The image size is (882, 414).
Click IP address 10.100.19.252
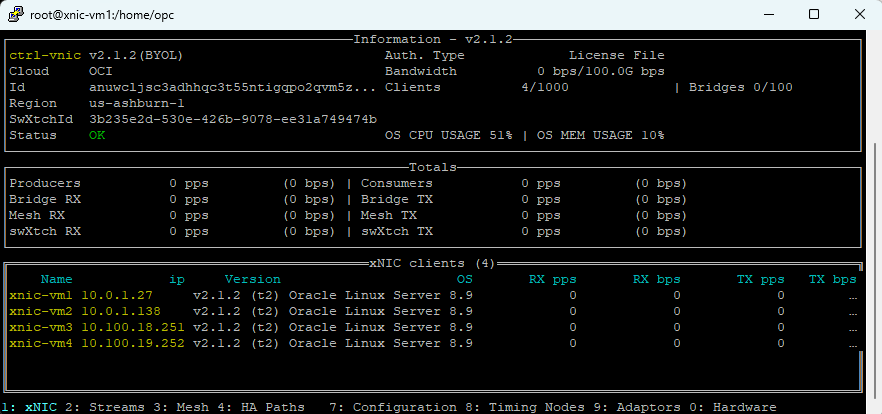pyautogui.click(x=133, y=343)
